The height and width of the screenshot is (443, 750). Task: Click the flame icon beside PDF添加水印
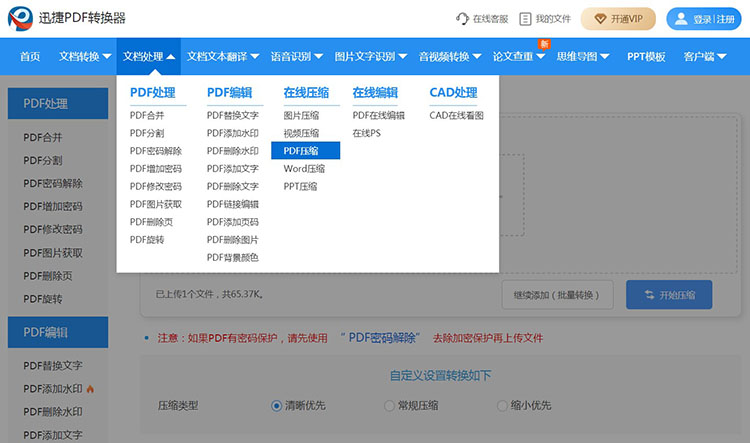coord(90,389)
